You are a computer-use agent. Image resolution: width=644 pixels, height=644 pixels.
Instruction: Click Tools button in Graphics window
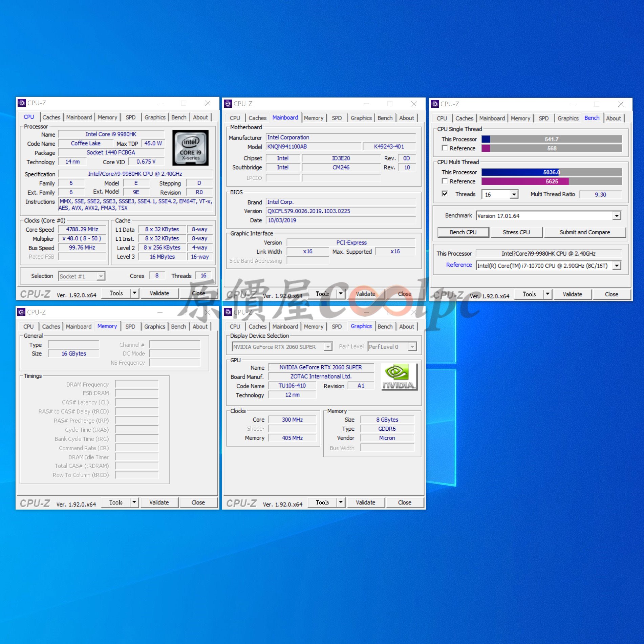(322, 502)
